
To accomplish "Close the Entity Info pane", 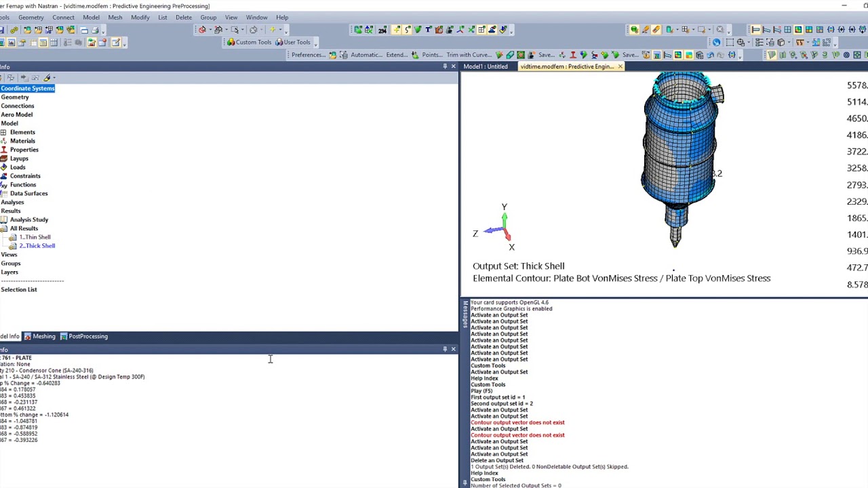I will [454, 349].
